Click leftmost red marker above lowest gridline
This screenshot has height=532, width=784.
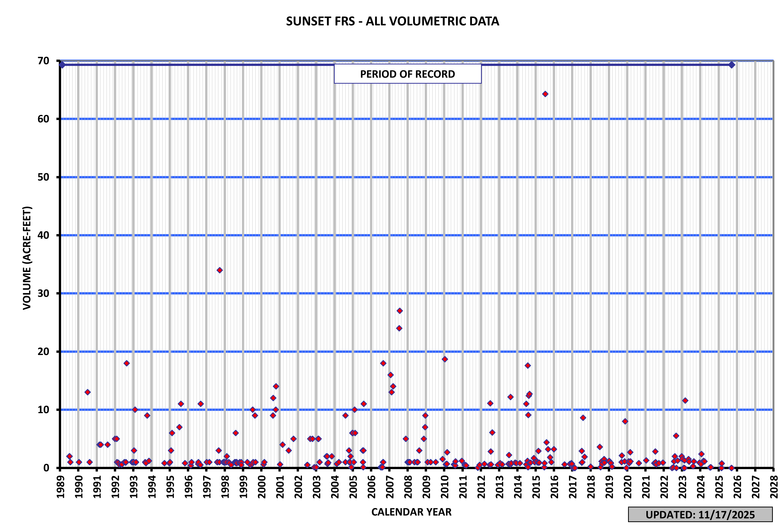(88, 392)
